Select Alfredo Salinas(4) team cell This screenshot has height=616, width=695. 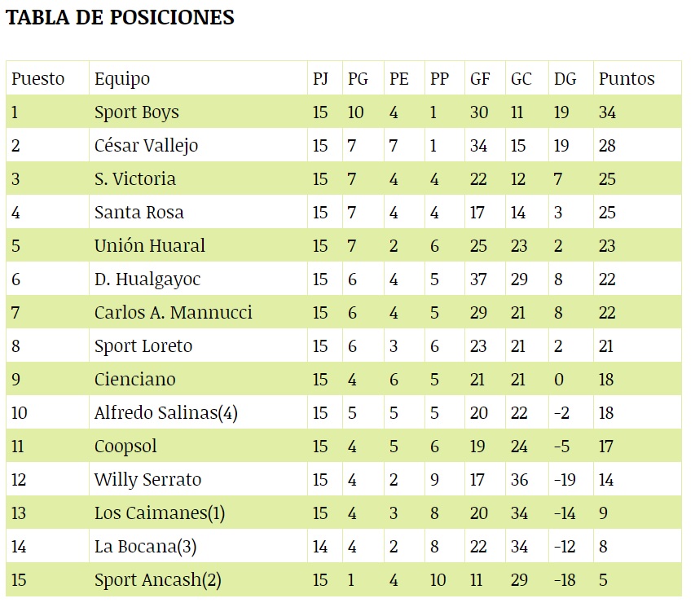click(165, 413)
